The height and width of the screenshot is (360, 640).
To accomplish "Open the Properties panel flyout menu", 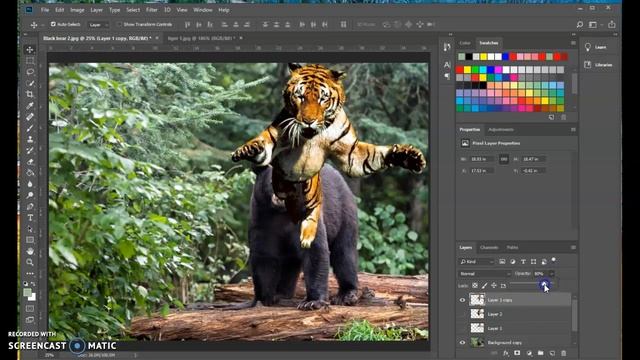I will pyautogui.click(x=573, y=130).
